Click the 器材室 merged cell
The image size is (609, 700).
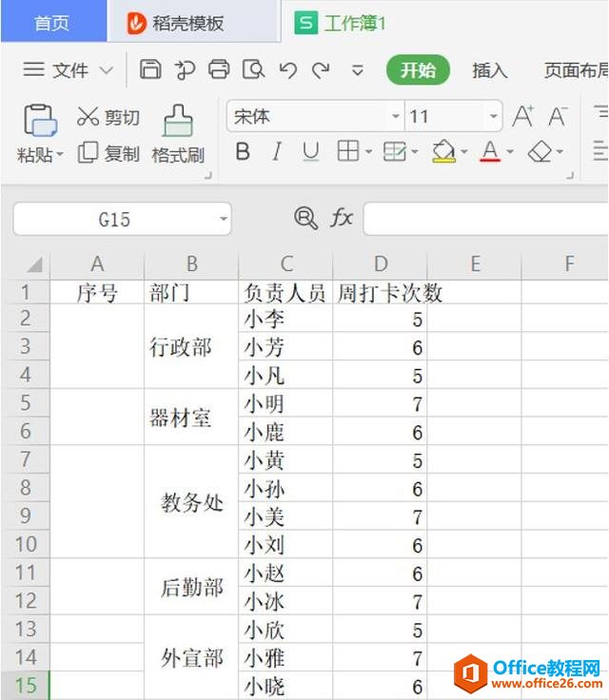[191, 418]
